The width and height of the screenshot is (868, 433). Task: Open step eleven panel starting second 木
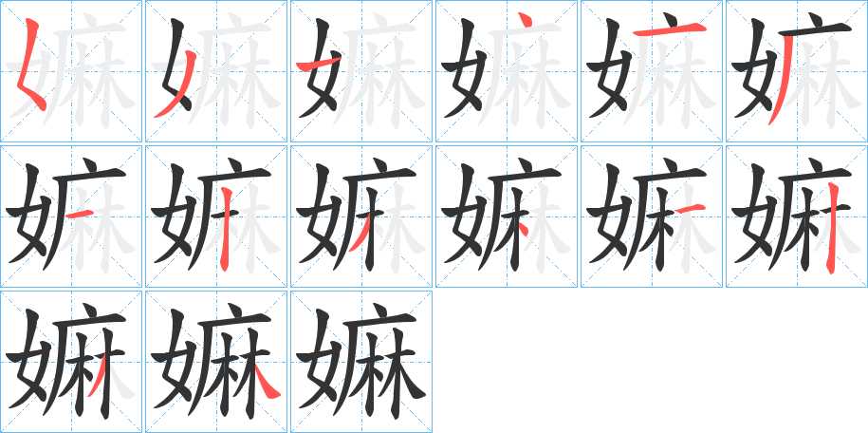click(651, 216)
